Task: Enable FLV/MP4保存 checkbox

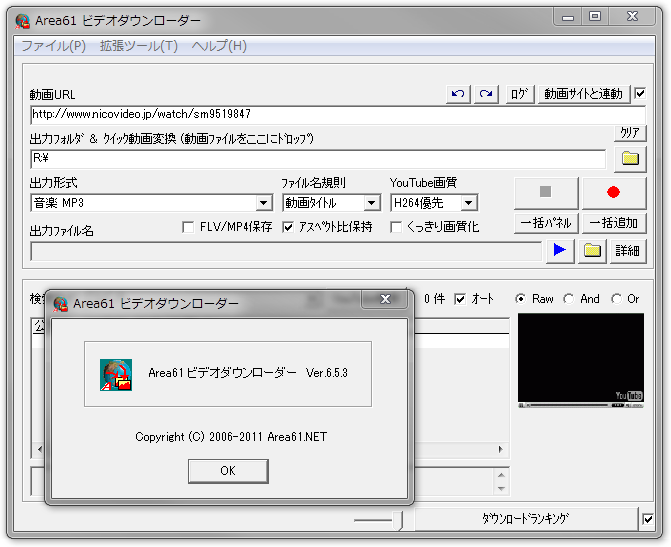Action: [187, 227]
